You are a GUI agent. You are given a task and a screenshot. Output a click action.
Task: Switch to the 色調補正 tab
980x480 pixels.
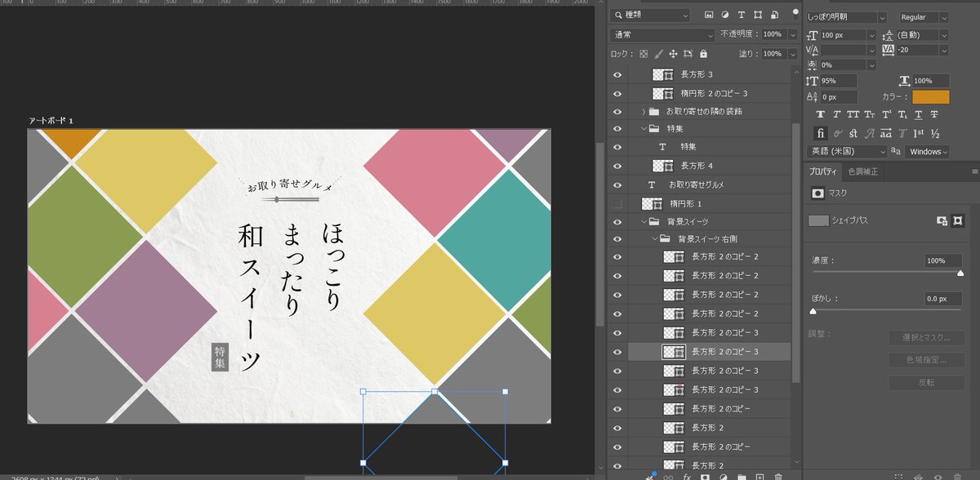coord(862,171)
